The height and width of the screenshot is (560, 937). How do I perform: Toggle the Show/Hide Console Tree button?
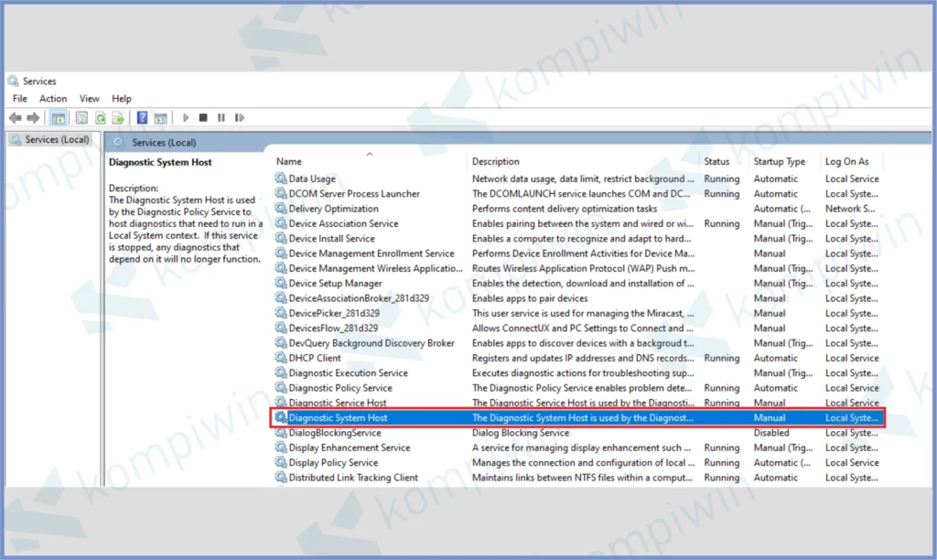59,118
